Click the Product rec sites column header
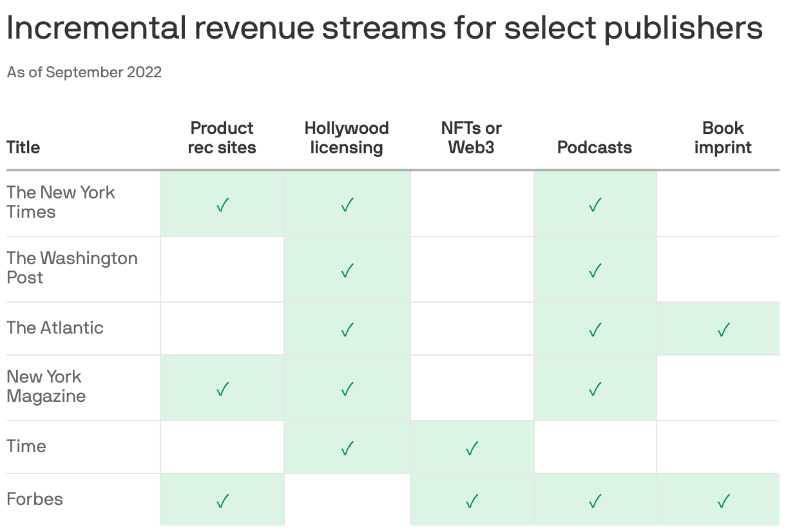 pyautogui.click(x=222, y=138)
